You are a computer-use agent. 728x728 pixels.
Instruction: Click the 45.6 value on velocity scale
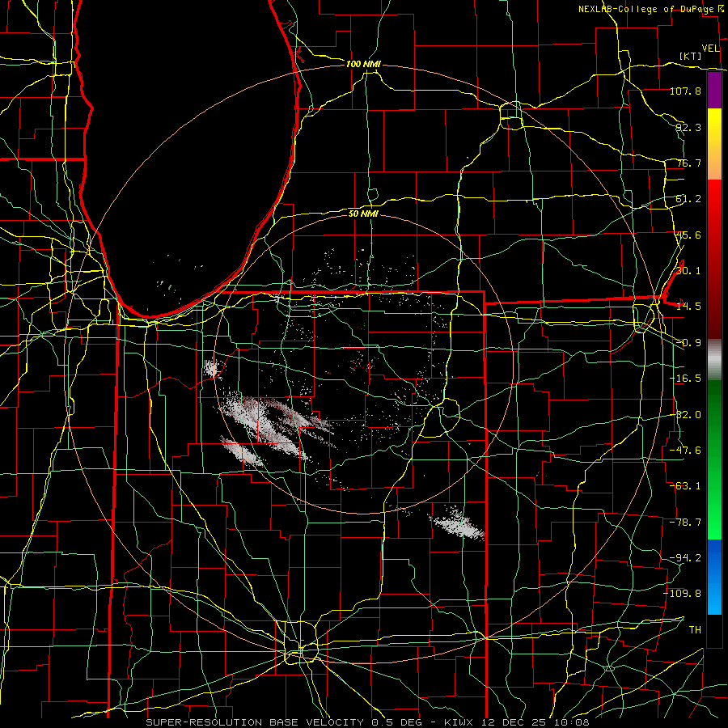[x=688, y=235]
